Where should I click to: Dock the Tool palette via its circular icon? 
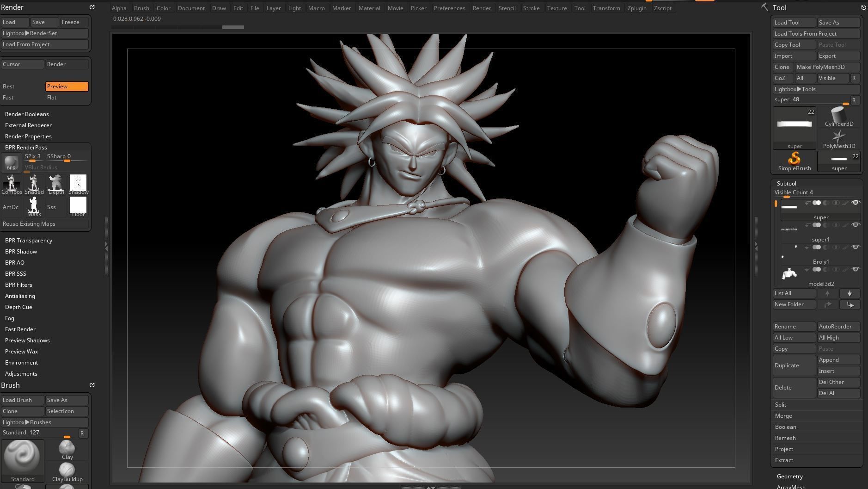863,7
